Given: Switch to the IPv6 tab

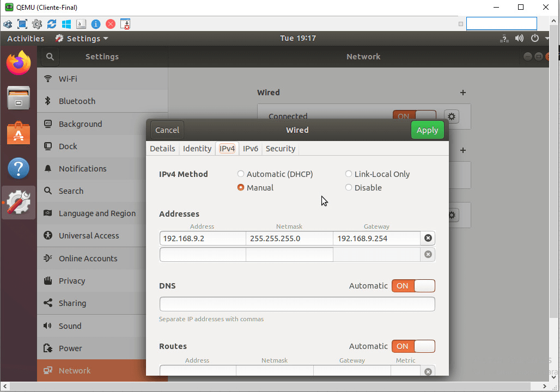Looking at the screenshot, I should tap(251, 149).
